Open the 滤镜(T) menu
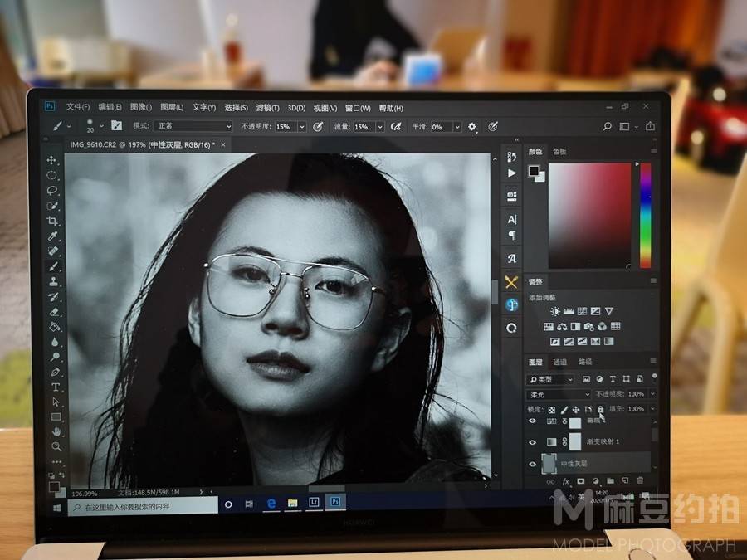Viewport: 747px width, 560px height. (x=268, y=108)
